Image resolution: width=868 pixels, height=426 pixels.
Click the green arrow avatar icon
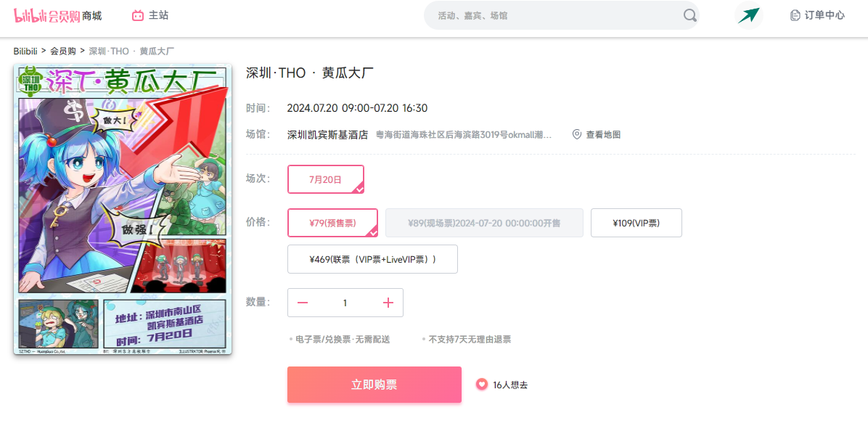(748, 15)
